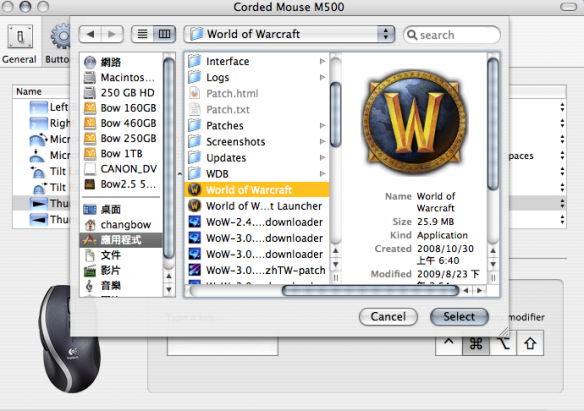Click the horizontal scrollbar thumb in dialog
This screenshot has height=411, width=584.
[370, 290]
